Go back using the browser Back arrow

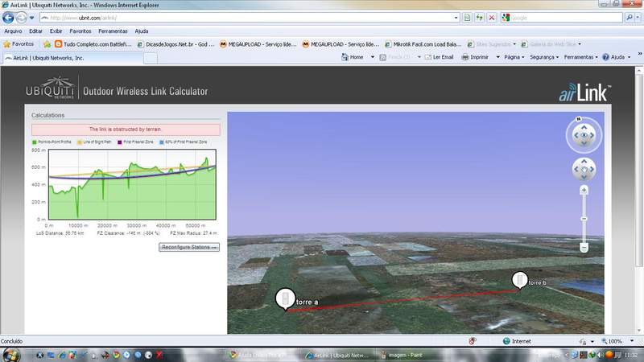coord(8,18)
